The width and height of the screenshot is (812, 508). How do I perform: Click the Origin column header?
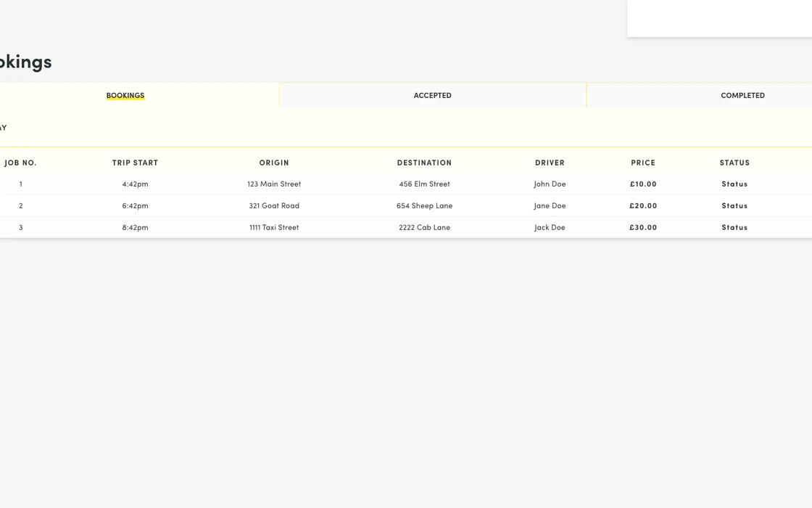click(x=274, y=163)
